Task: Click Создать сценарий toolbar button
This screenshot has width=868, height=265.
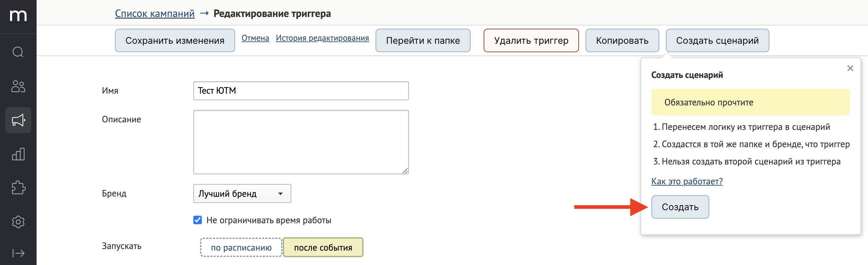Action: pyautogui.click(x=717, y=40)
